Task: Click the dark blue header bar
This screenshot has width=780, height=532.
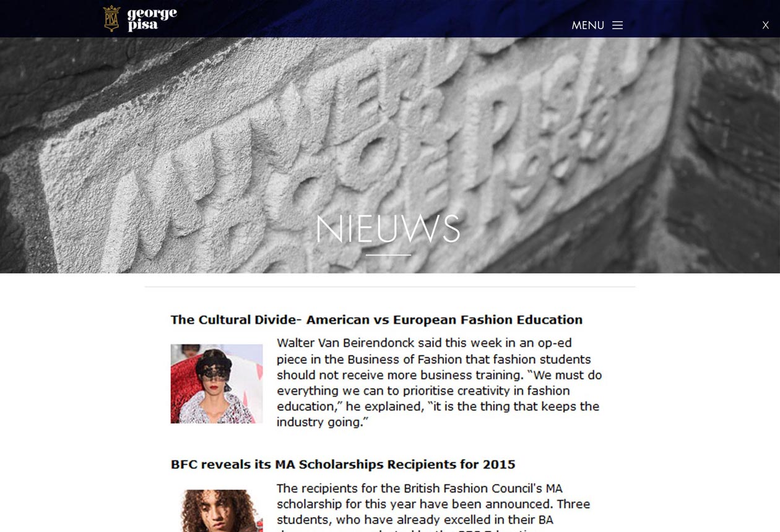Action: pyautogui.click(x=390, y=19)
